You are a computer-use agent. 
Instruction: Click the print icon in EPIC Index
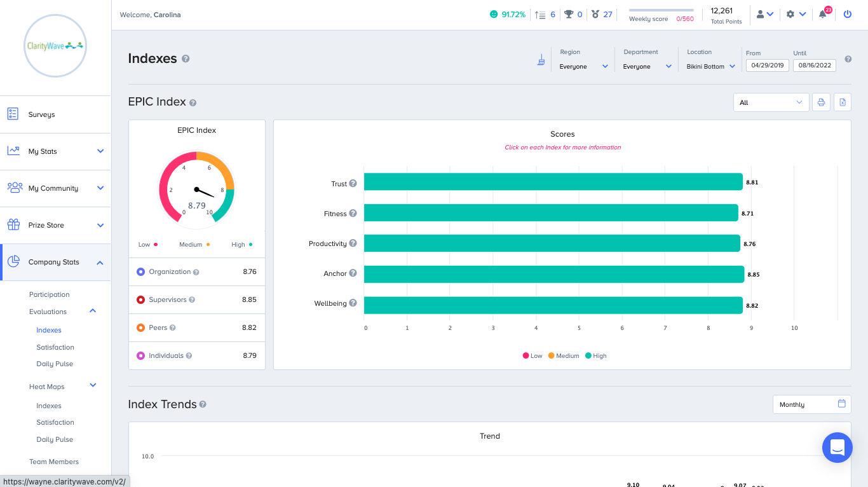coord(821,102)
